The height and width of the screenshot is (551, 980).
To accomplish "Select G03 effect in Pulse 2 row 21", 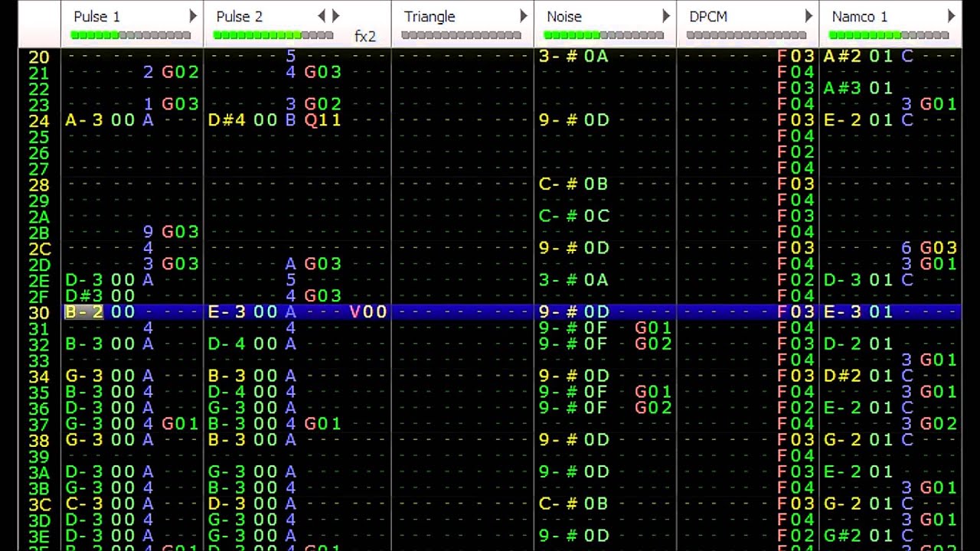I will tap(322, 72).
